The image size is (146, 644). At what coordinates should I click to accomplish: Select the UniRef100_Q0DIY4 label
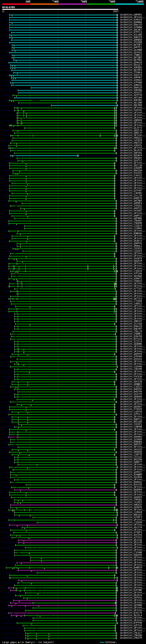tap(131, 75)
